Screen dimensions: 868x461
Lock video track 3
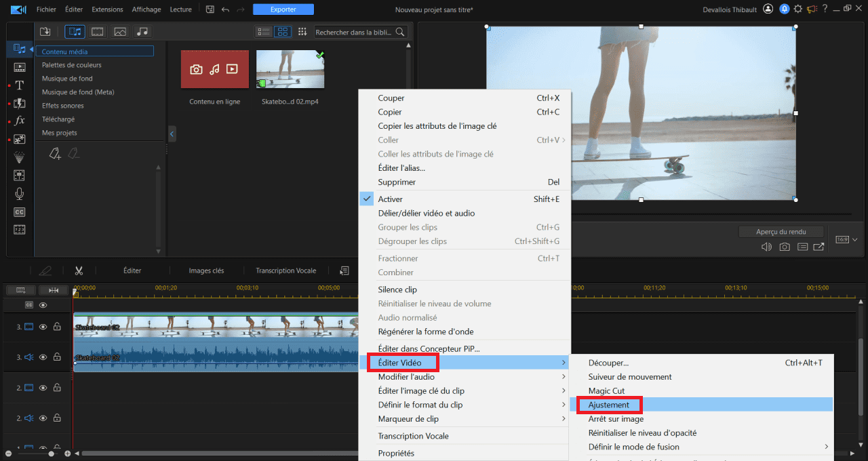click(57, 327)
